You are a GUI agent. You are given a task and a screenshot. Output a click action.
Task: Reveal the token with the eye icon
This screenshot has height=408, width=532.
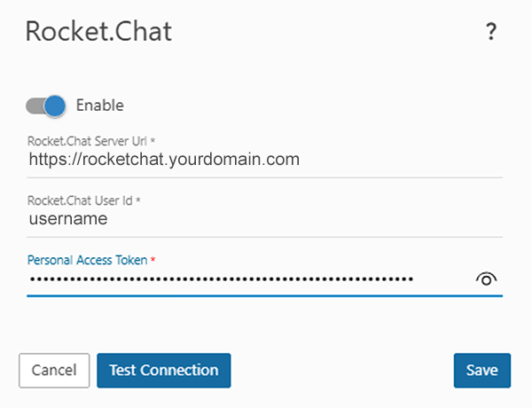[486, 279]
